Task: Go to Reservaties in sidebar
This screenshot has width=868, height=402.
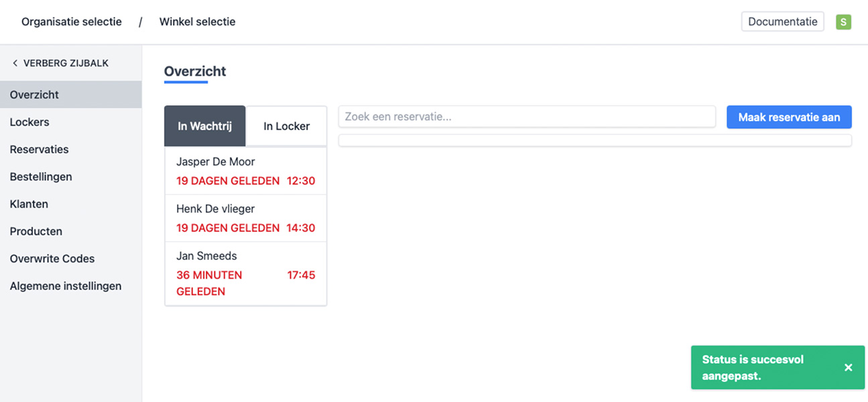Action: pyautogui.click(x=39, y=149)
